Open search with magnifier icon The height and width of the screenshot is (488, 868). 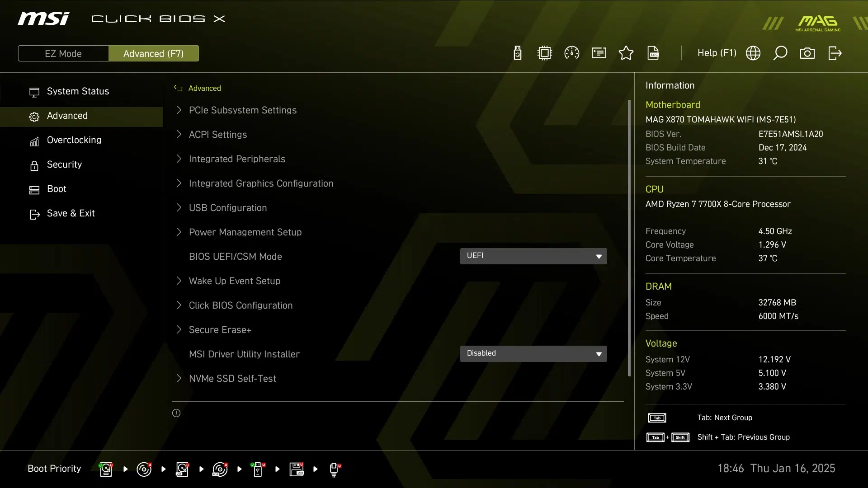780,53
